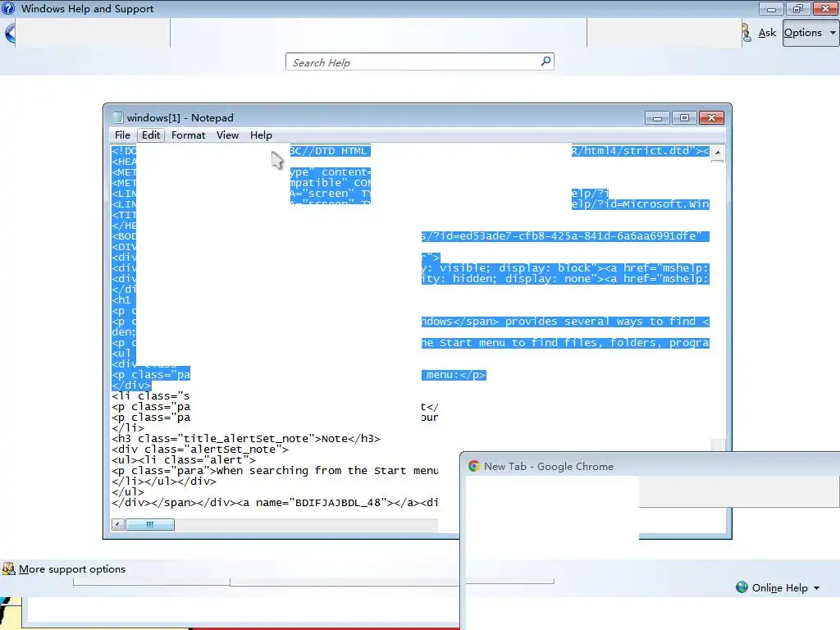Click the More support options people icon
Viewport: 840px width, 630px height.
pyautogui.click(x=8, y=568)
